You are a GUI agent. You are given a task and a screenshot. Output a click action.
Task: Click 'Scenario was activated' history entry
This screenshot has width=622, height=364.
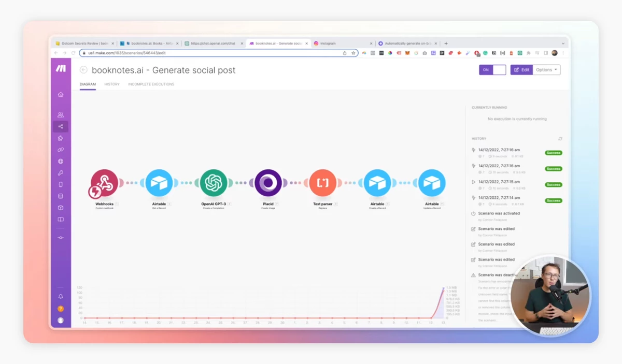[x=499, y=213]
